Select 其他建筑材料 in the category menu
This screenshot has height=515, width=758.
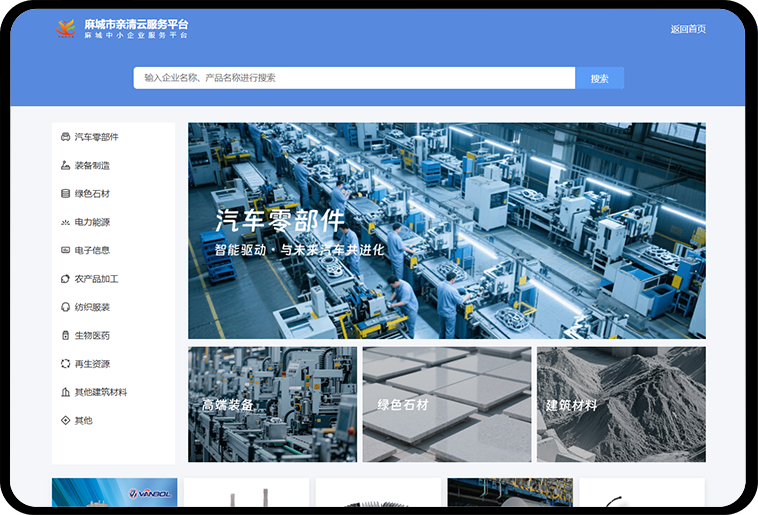tap(100, 392)
